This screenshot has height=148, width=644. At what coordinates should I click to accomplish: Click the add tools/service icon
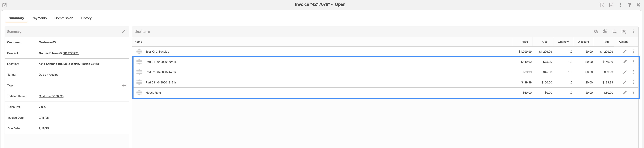click(605, 32)
